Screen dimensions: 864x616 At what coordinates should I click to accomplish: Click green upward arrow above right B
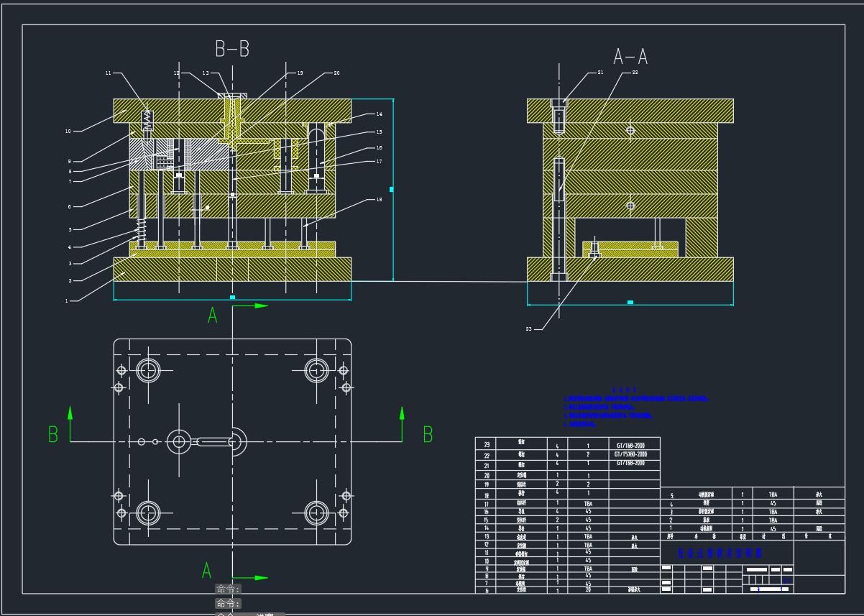tap(401, 412)
